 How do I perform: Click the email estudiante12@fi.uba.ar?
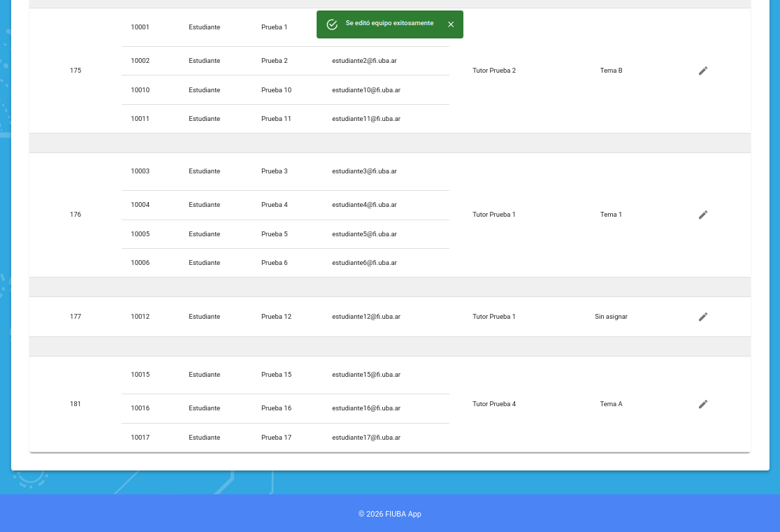pyautogui.click(x=366, y=317)
